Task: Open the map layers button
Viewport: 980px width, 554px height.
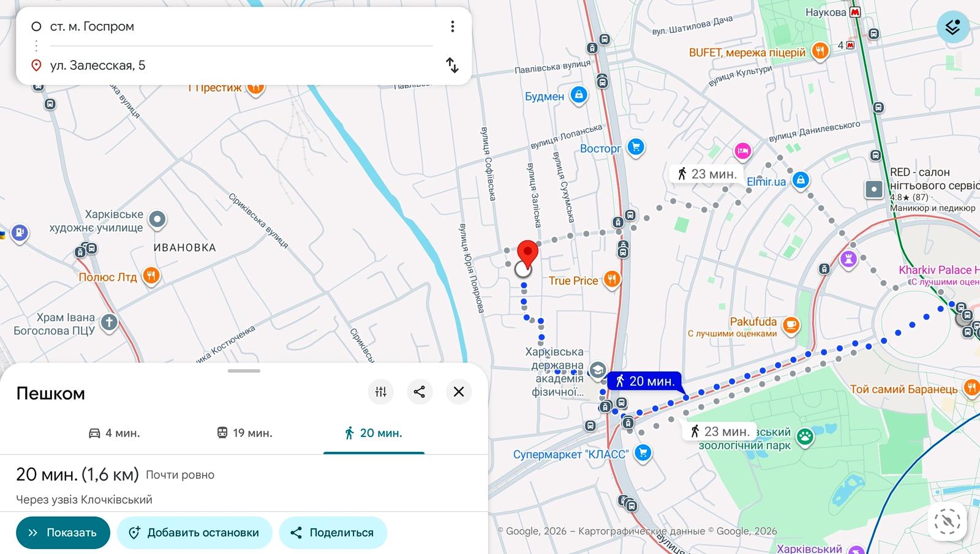Action: pyautogui.click(x=952, y=27)
